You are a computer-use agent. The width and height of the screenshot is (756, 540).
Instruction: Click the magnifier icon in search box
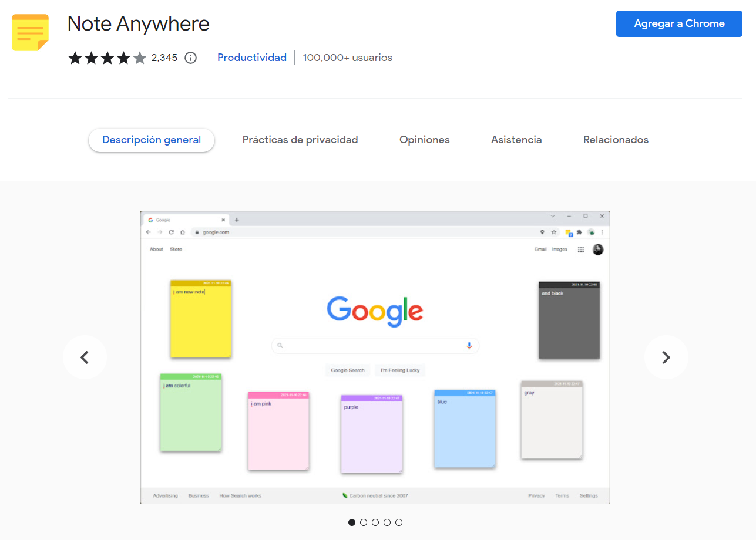280,346
